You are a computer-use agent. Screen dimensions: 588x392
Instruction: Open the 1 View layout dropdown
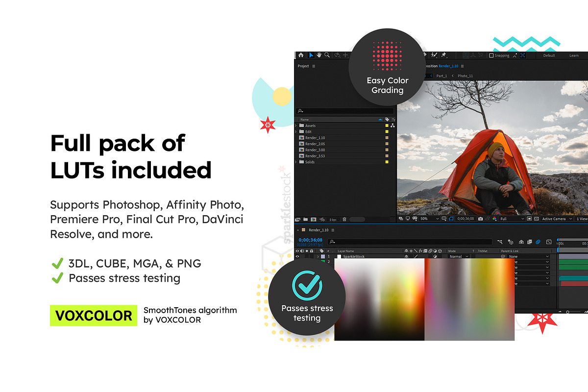coord(582,219)
